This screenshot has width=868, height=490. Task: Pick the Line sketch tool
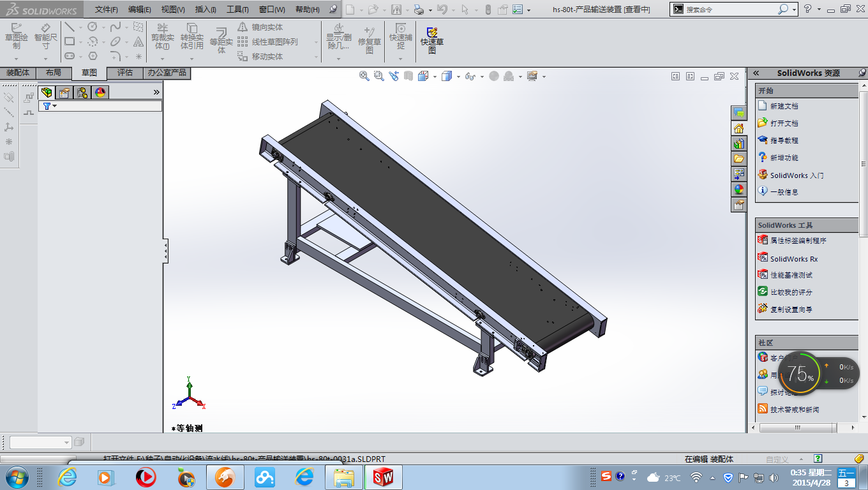tap(70, 27)
